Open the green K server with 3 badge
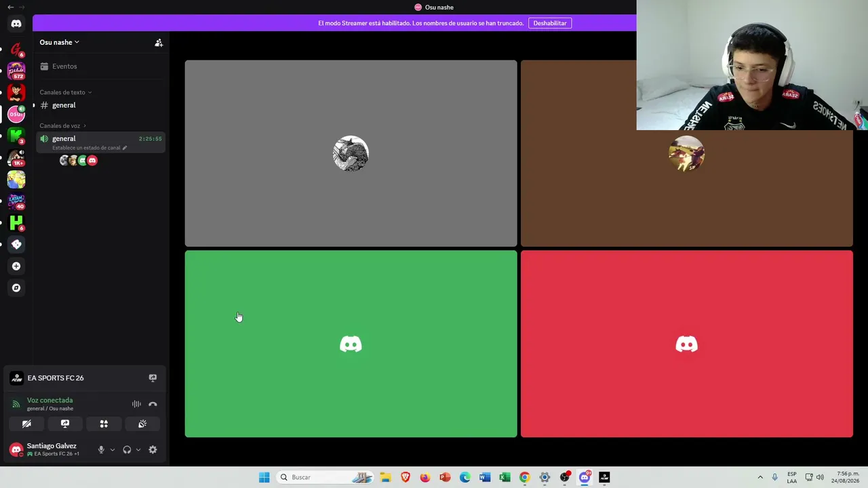 (x=16, y=136)
